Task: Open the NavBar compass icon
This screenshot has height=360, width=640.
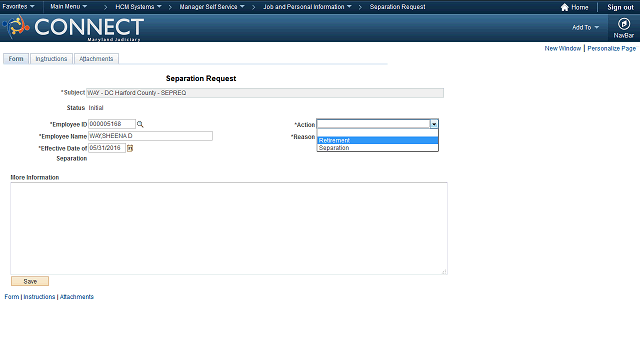Action: click(x=624, y=24)
